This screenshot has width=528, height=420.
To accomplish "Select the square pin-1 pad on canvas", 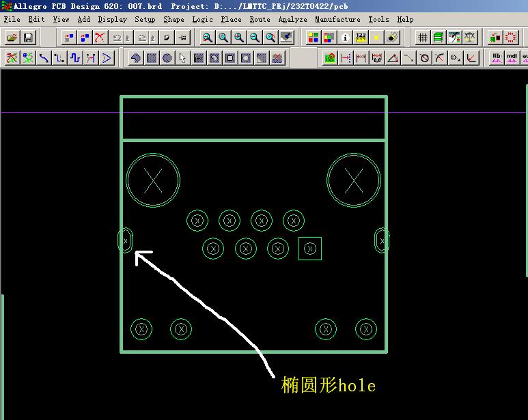I will (x=310, y=249).
